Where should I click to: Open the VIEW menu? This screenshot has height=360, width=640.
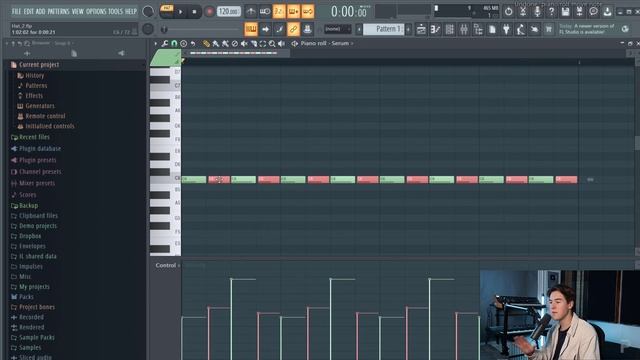[x=78, y=11]
